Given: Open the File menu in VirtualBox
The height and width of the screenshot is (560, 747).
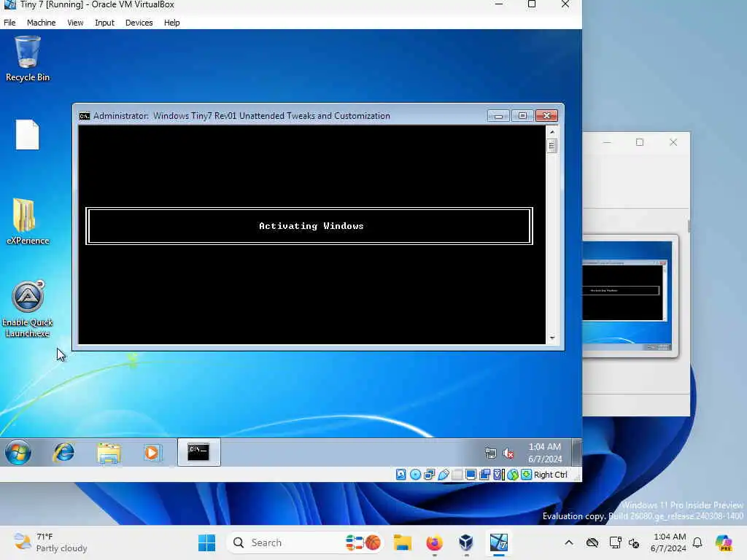Looking at the screenshot, I should [x=9, y=23].
